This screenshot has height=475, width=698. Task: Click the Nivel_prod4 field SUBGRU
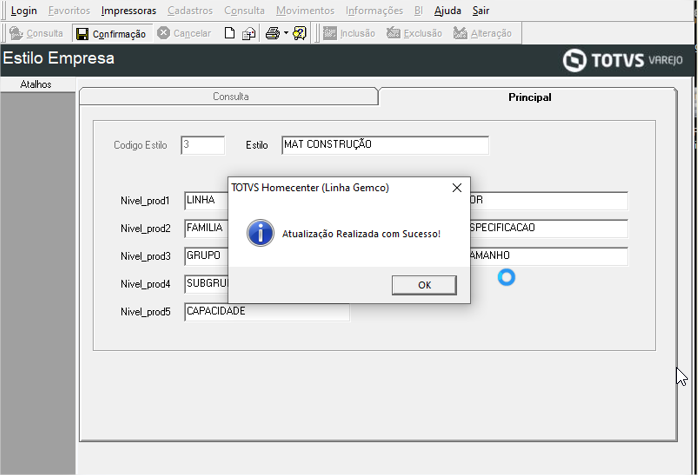click(206, 284)
